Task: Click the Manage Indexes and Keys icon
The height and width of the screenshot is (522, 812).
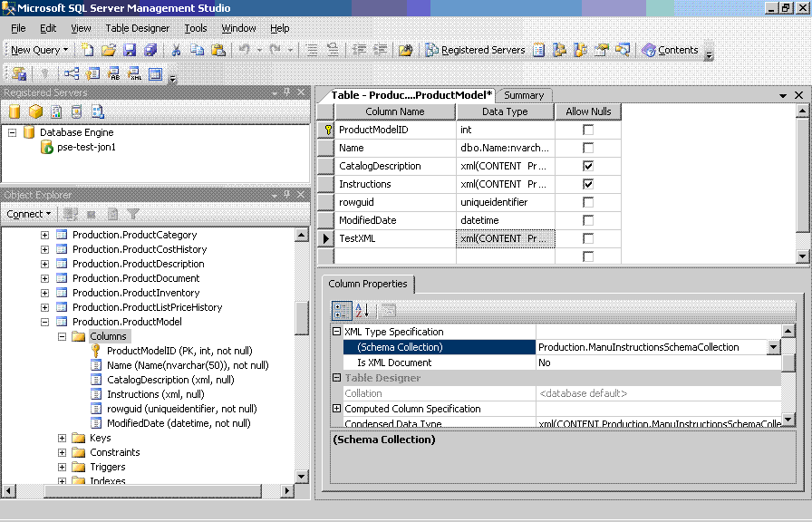Action: click(x=92, y=74)
